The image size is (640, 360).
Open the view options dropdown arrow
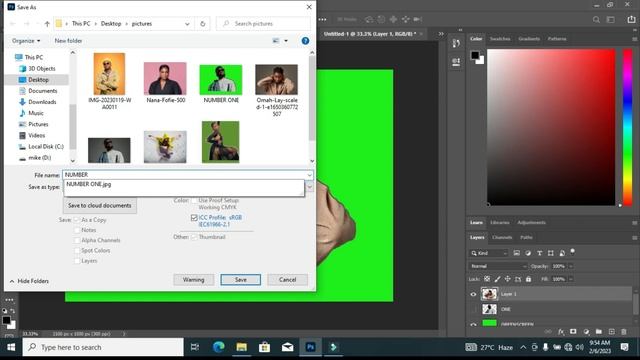[x=286, y=41]
